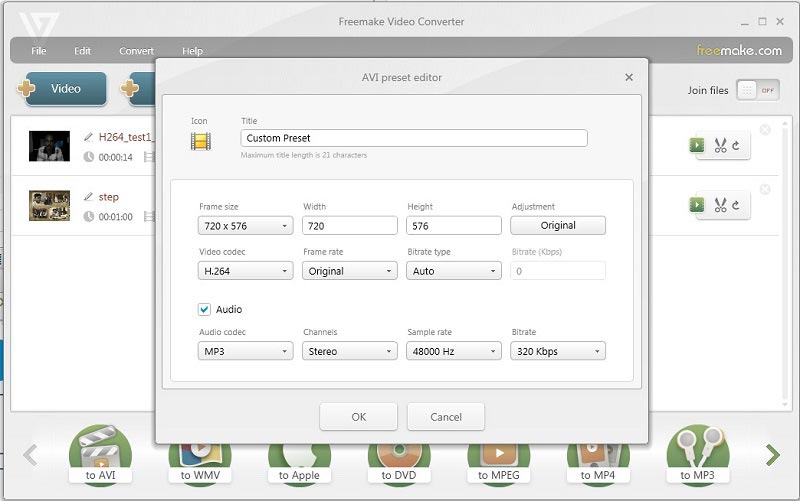The image size is (800, 501).
Task: Toggle the Join files switch
Action: (758, 90)
